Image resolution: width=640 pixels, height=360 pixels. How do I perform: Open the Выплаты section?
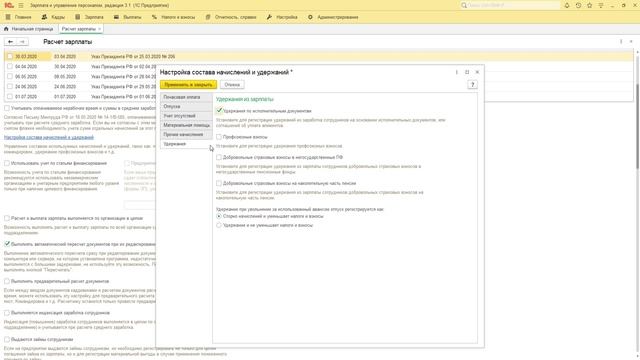click(x=127, y=17)
